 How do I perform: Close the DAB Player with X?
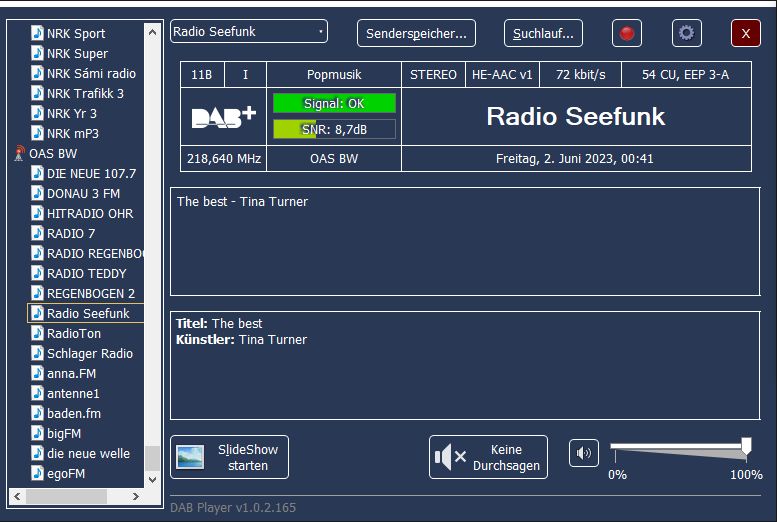pos(746,33)
